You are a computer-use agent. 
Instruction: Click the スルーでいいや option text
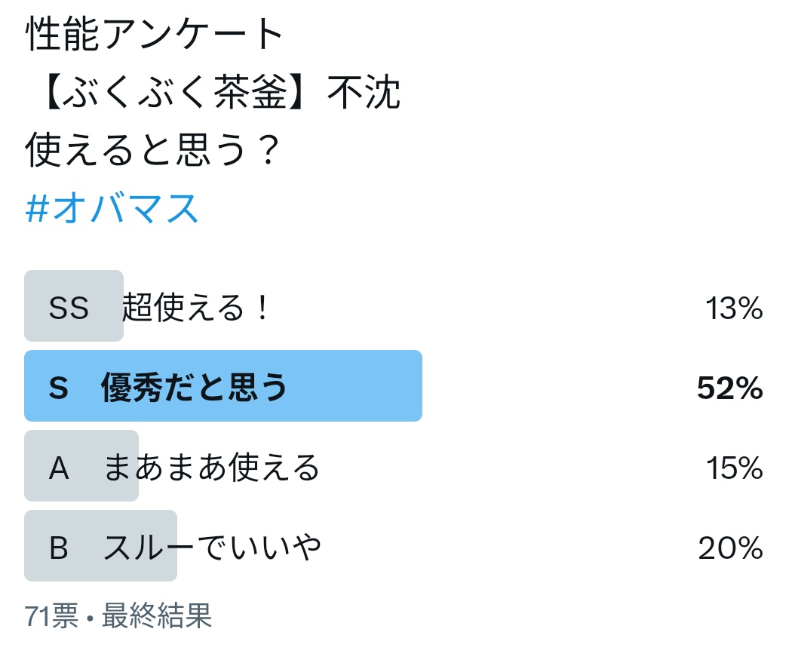point(212,548)
